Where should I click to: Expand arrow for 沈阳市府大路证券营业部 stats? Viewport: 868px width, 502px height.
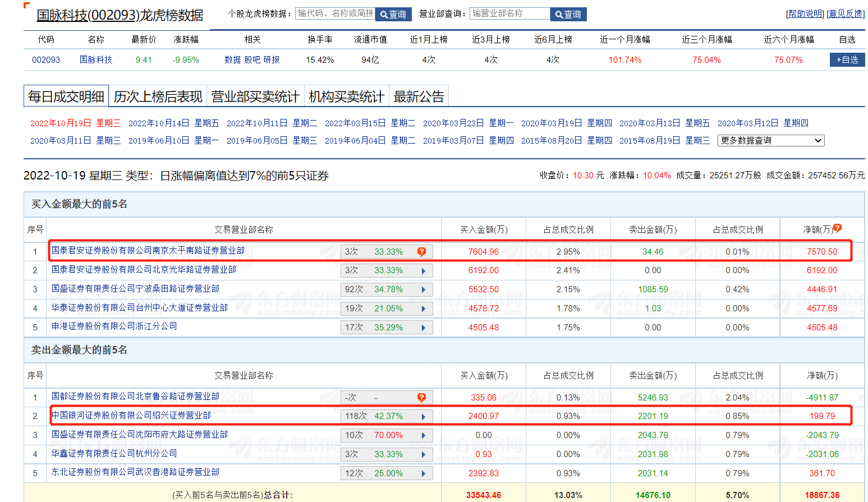point(424,436)
